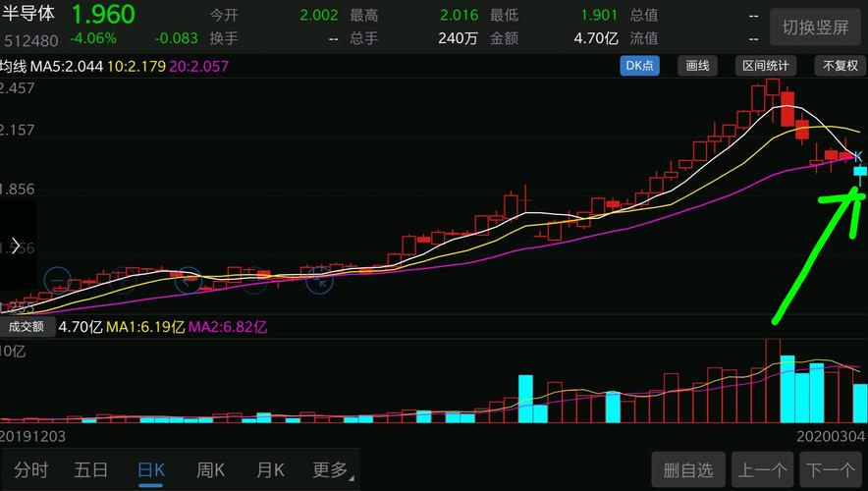Tap the magenta 20:2.057 legend value

click(x=198, y=67)
